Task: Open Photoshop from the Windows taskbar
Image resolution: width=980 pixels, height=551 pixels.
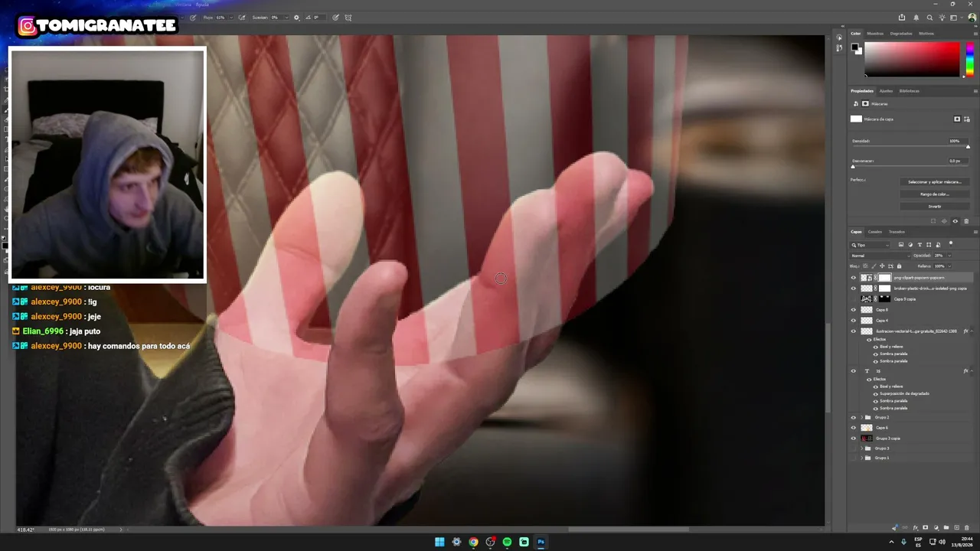Action: [x=541, y=542]
